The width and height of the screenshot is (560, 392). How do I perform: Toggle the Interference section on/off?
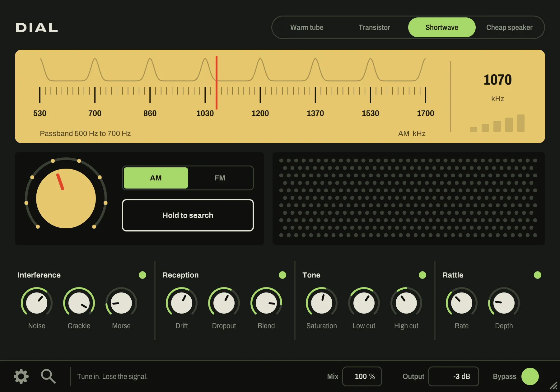pos(142,275)
